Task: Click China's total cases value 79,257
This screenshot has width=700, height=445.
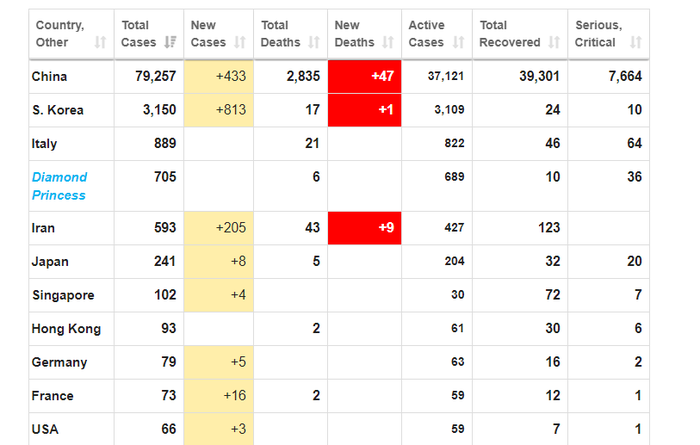Action: pyautogui.click(x=155, y=77)
